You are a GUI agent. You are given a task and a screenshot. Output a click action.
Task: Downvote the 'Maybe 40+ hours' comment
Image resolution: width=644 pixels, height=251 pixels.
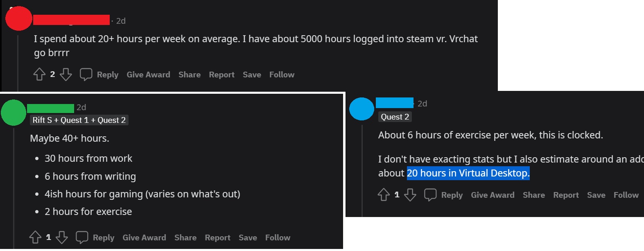(61, 237)
